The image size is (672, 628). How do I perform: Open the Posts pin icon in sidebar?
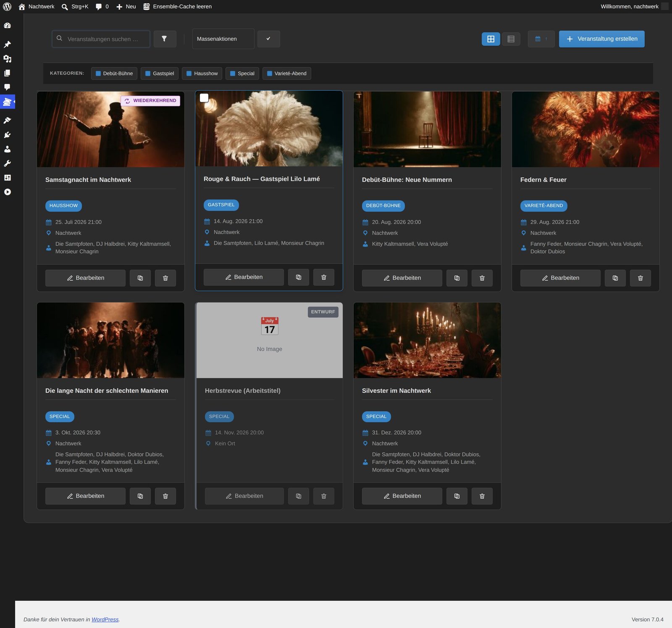click(x=7, y=45)
